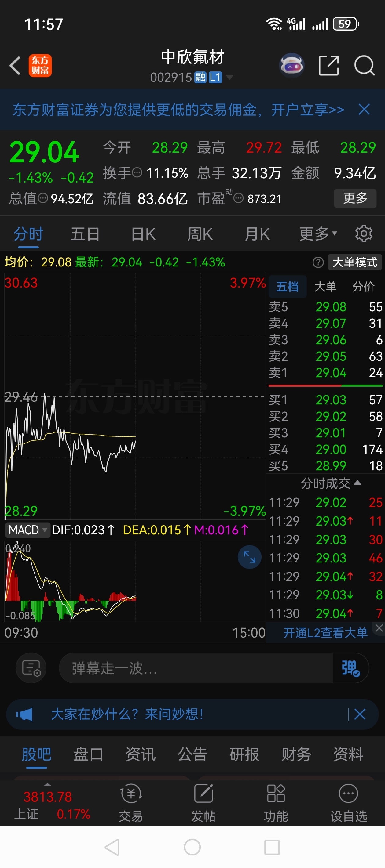Select 卖5 price 29.08 row
Screen dimensions: 385x868
(326, 307)
